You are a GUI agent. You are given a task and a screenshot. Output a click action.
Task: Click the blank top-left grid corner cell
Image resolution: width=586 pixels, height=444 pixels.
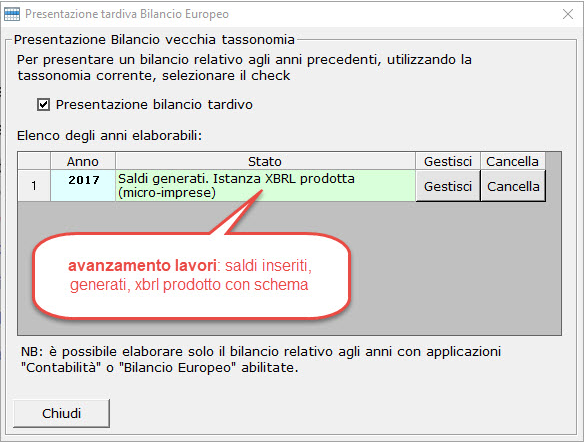click(34, 161)
